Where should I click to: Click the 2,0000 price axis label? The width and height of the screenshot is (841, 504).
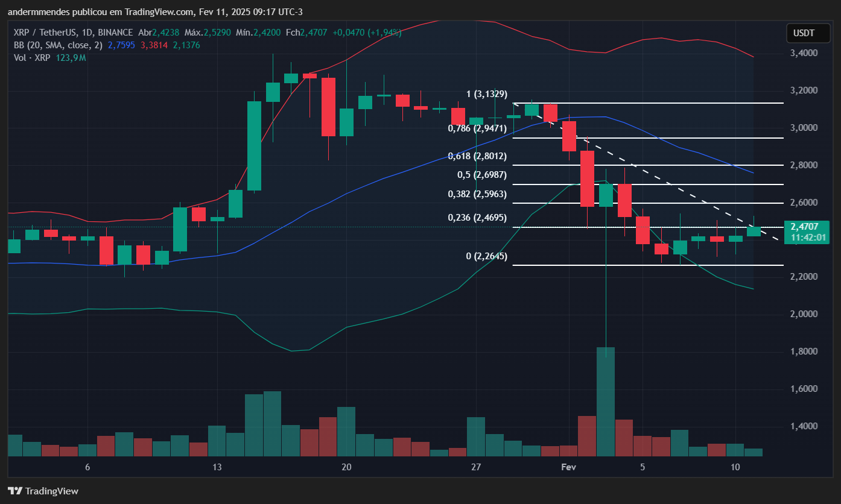click(x=805, y=314)
